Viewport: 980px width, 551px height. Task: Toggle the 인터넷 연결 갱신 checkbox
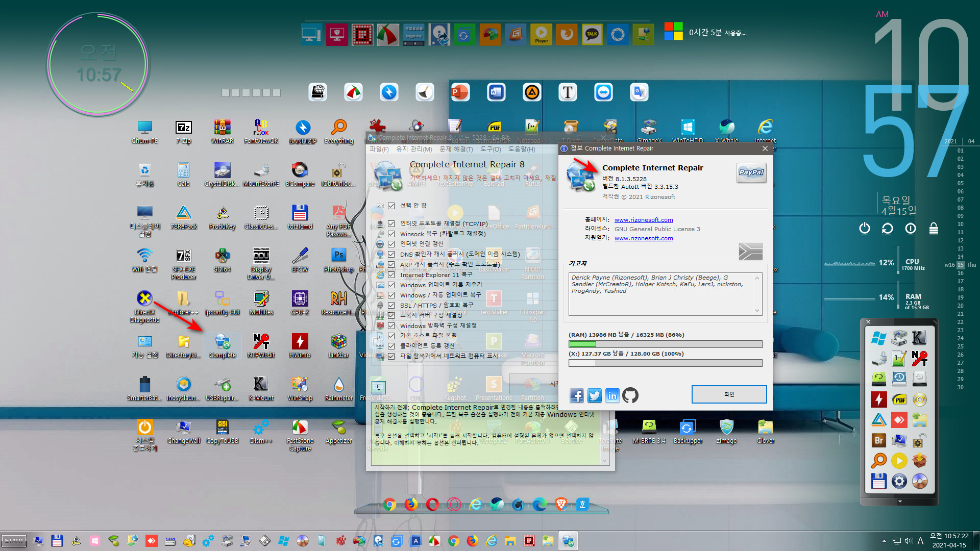[x=391, y=244]
